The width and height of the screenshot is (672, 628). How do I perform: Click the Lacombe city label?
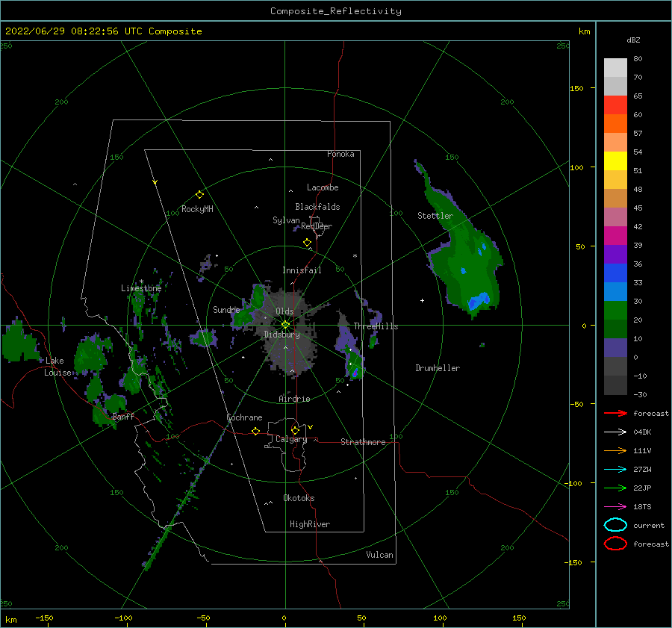pyautogui.click(x=323, y=187)
